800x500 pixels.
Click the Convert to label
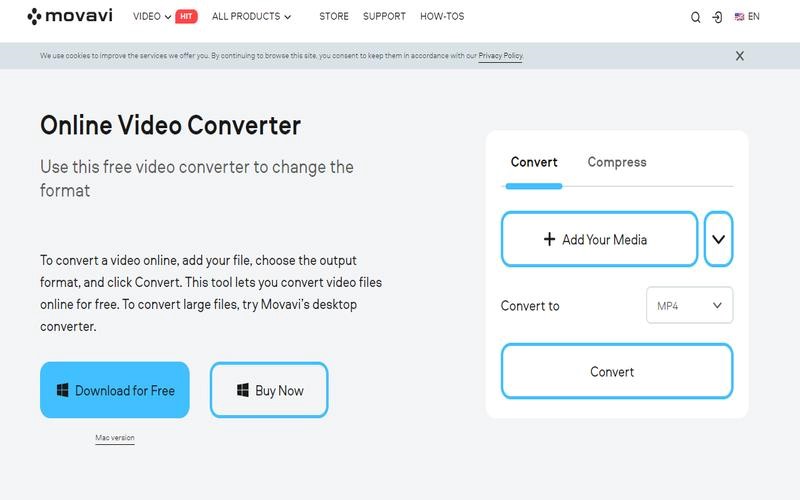tap(530, 306)
